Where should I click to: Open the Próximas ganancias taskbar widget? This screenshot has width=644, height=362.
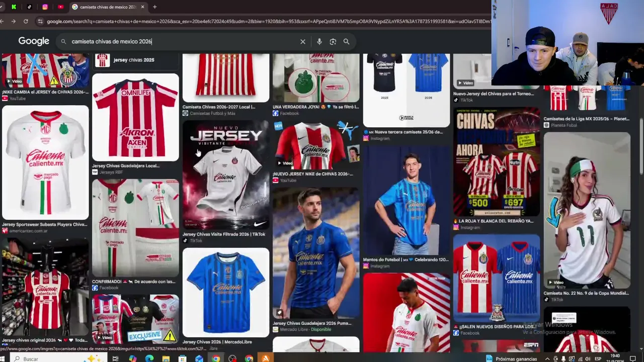click(512, 359)
